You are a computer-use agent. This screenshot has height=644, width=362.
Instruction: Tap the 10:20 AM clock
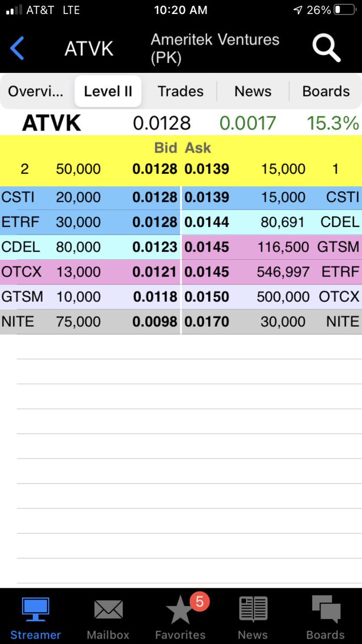click(x=181, y=10)
